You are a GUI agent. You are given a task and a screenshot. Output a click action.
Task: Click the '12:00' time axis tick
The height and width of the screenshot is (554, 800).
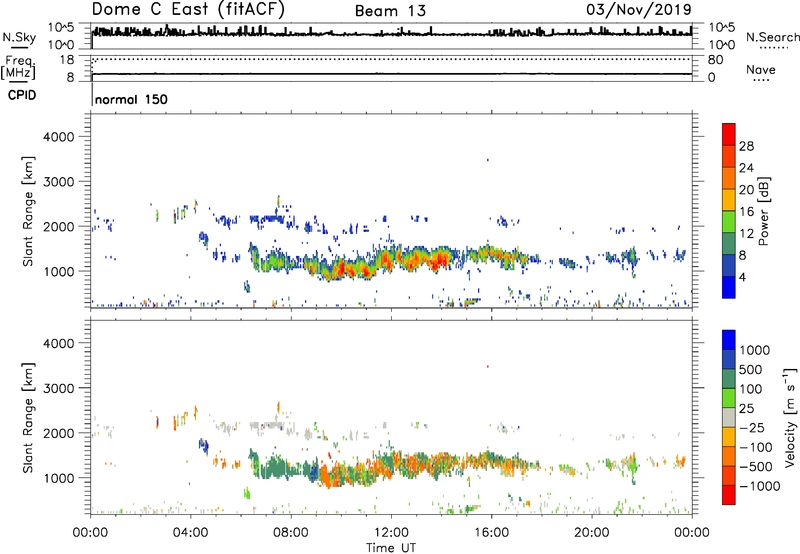(x=391, y=533)
